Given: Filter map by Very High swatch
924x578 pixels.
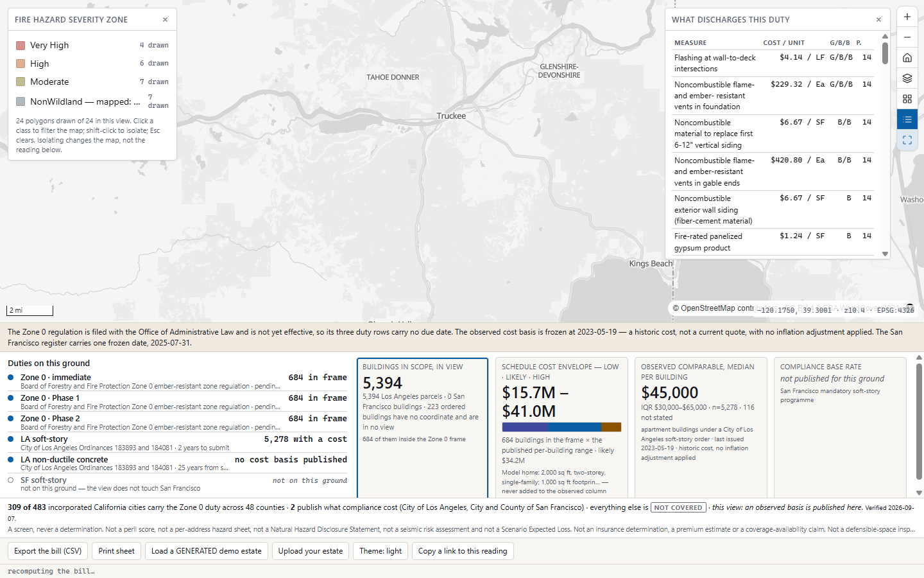Looking at the screenshot, I should point(21,45).
